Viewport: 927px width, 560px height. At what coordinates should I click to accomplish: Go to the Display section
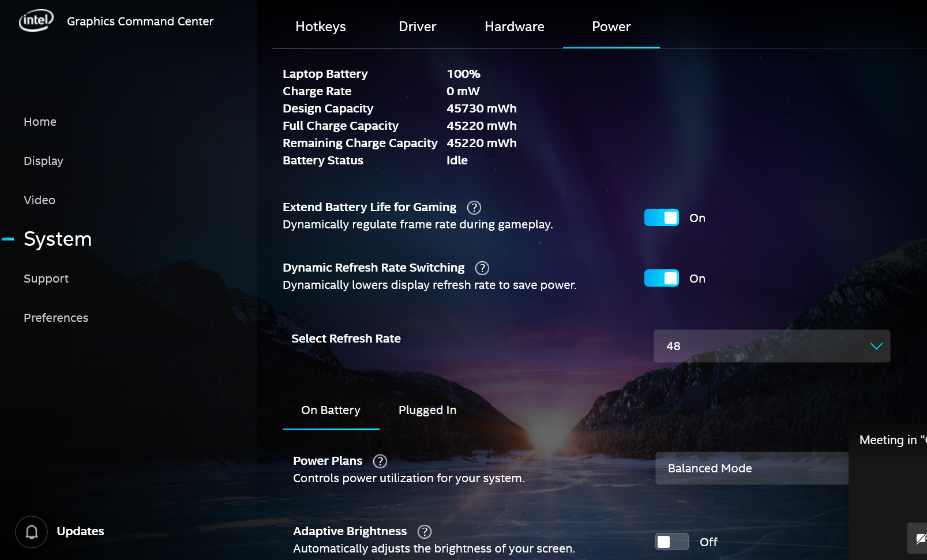(43, 161)
